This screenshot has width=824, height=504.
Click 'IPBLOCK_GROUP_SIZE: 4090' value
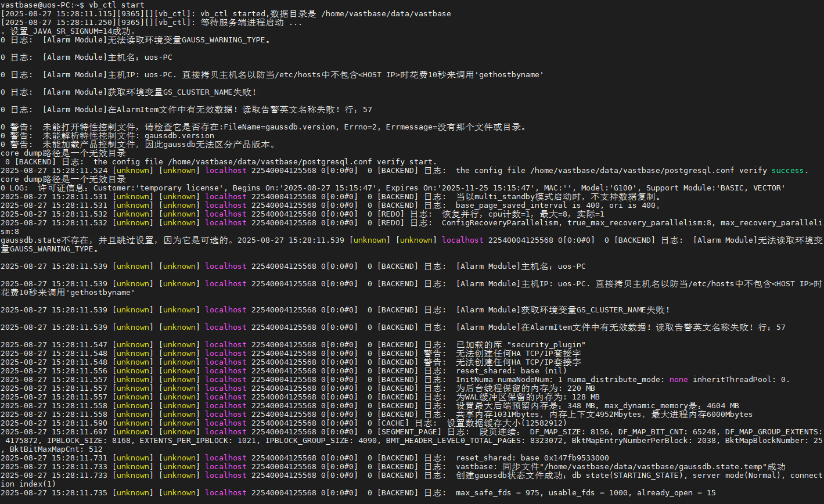click(321, 440)
